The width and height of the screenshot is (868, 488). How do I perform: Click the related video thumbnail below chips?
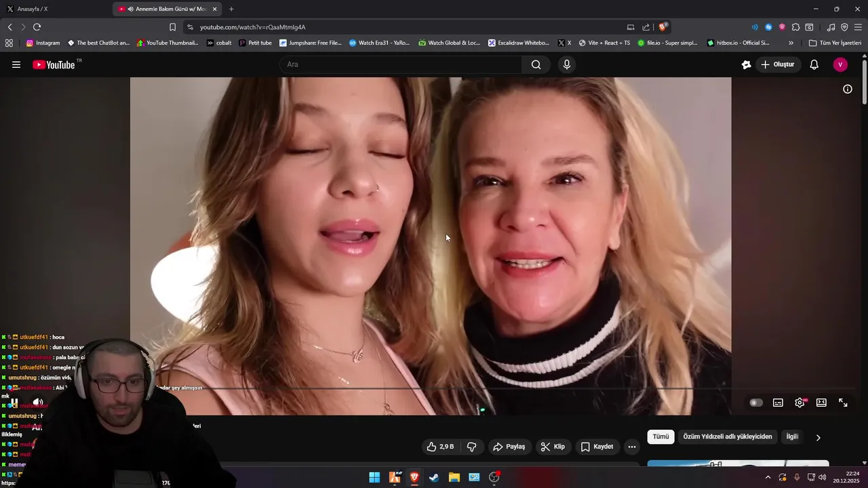(738, 464)
